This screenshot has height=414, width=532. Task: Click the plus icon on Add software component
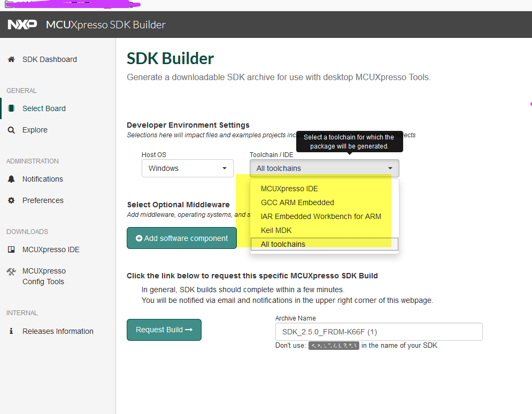pyautogui.click(x=139, y=238)
